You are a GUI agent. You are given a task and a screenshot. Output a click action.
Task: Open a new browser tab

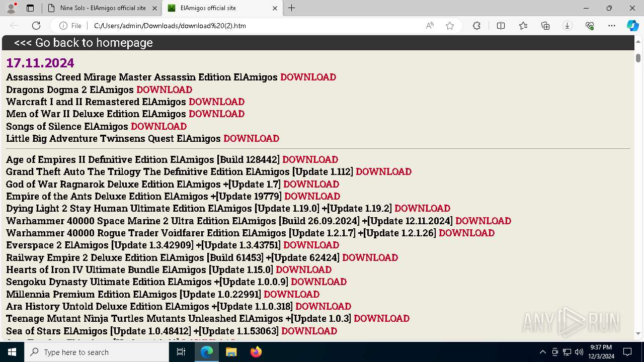(x=292, y=8)
